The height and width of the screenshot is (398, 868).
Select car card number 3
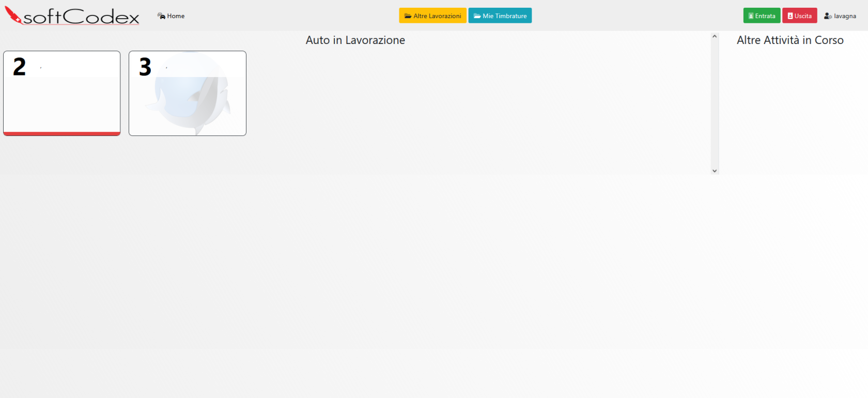point(187,93)
